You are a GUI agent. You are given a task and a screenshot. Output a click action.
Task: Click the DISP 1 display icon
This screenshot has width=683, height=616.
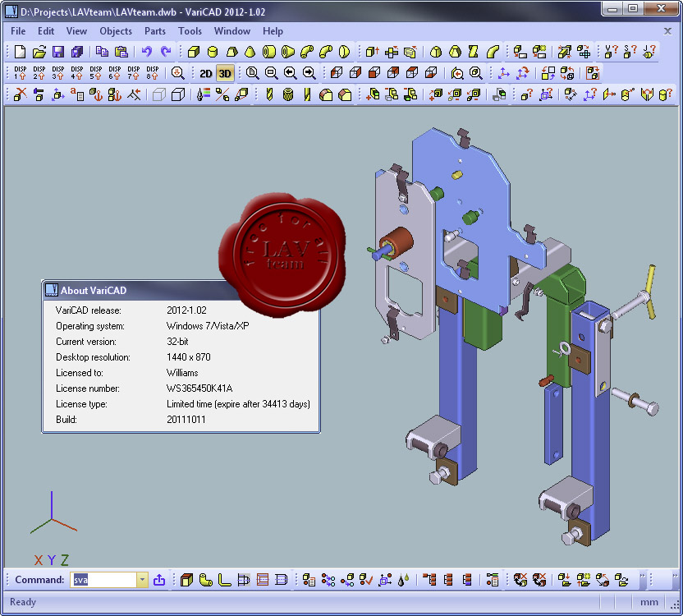point(20,73)
